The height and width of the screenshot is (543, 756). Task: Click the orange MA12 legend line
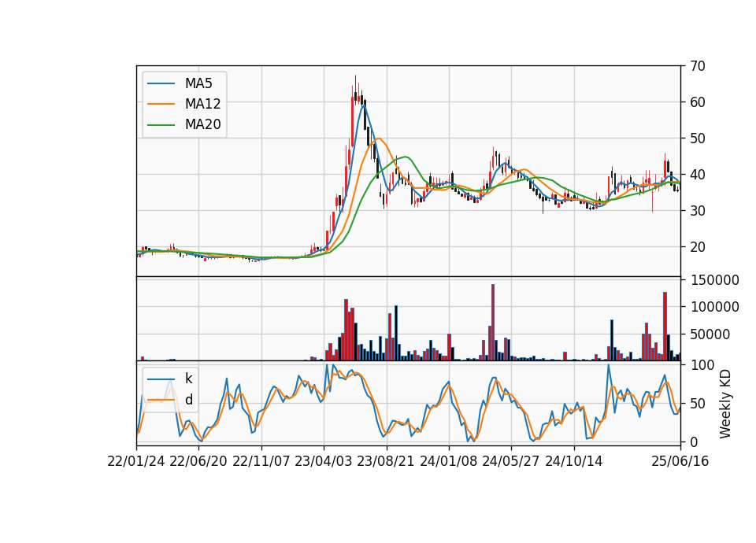[x=161, y=104]
